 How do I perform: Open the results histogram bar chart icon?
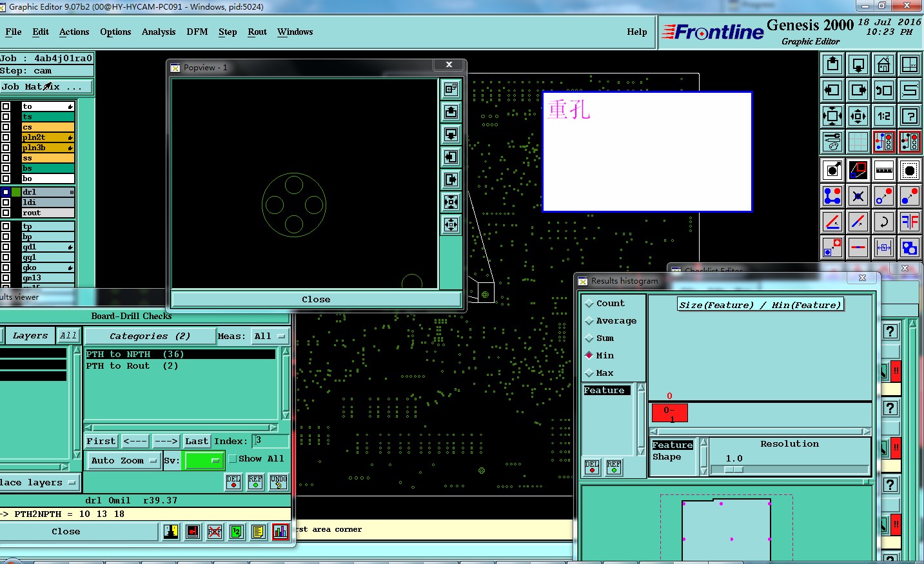point(280,532)
